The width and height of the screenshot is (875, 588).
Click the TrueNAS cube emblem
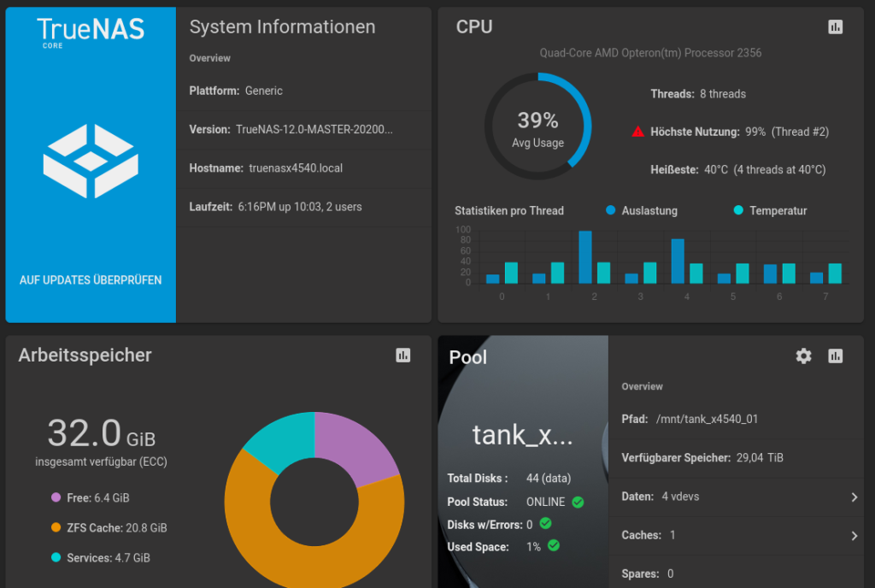(91, 162)
